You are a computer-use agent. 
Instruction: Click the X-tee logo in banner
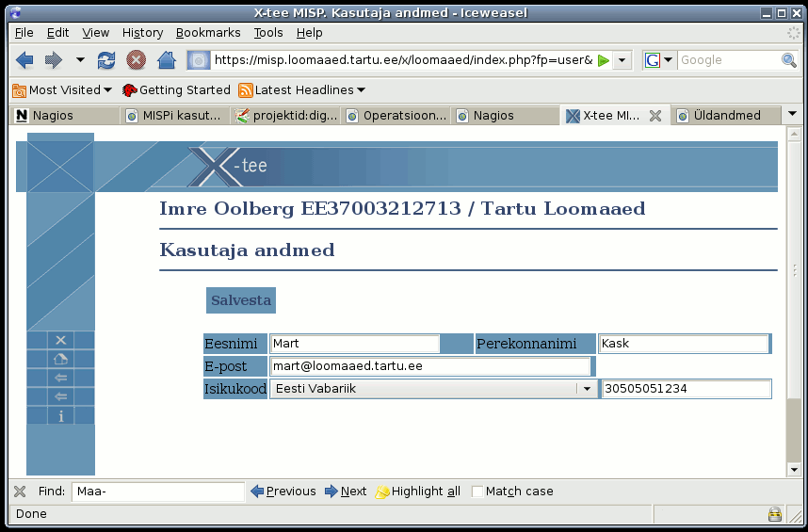point(228,167)
